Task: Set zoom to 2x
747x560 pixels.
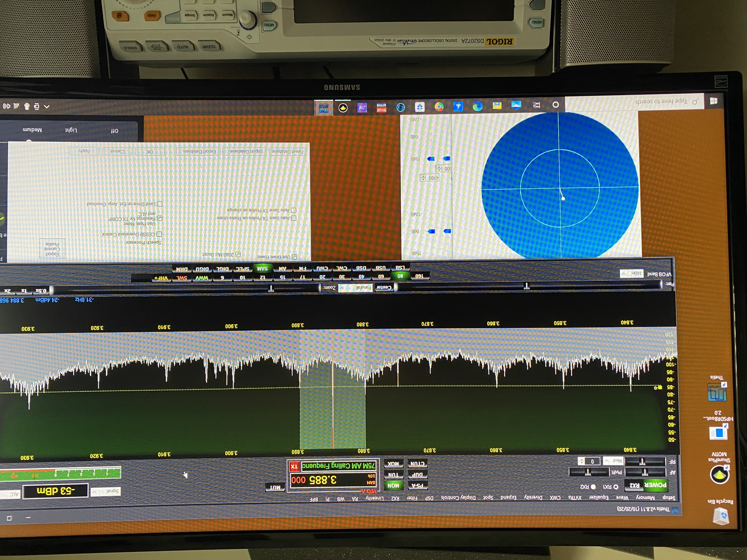Action: [7, 291]
